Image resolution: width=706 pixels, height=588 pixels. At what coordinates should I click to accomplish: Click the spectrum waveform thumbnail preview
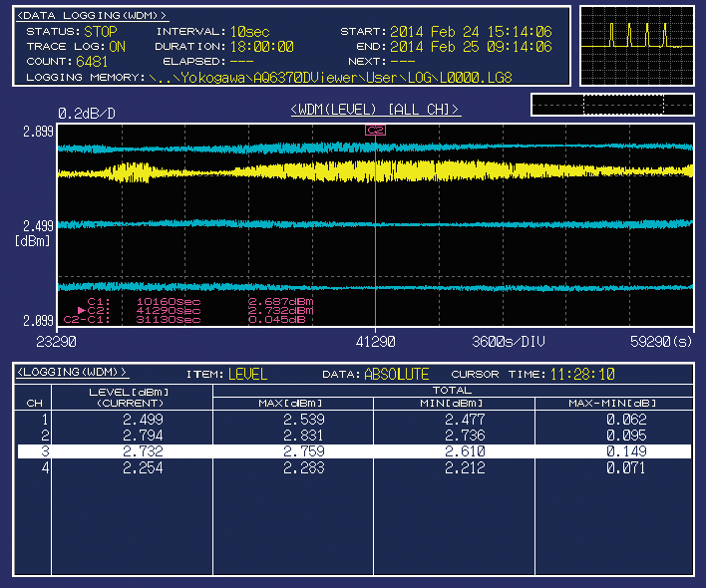click(x=637, y=46)
